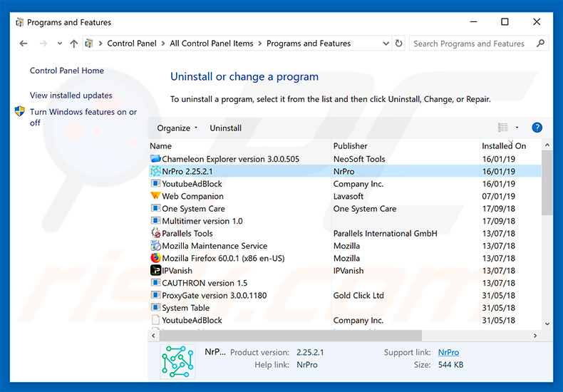Select the ProxyGate icon
The image size is (563, 392).
(x=155, y=295)
